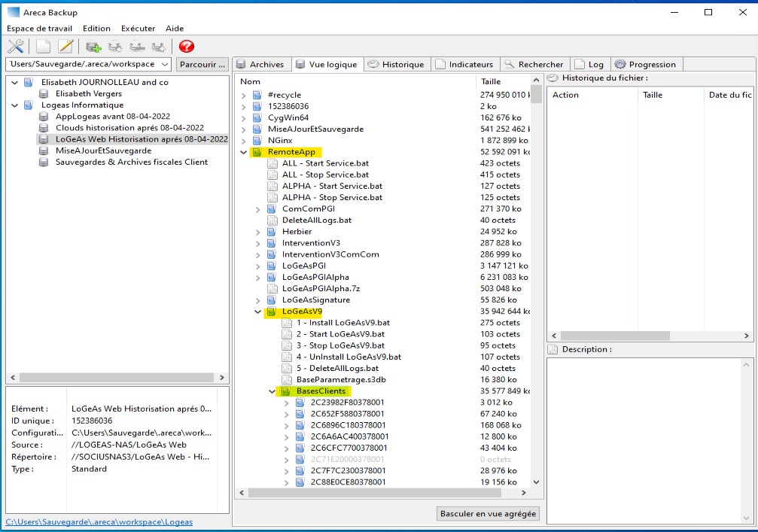
Task: Click the Progression tab gear icon
Action: click(x=620, y=65)
